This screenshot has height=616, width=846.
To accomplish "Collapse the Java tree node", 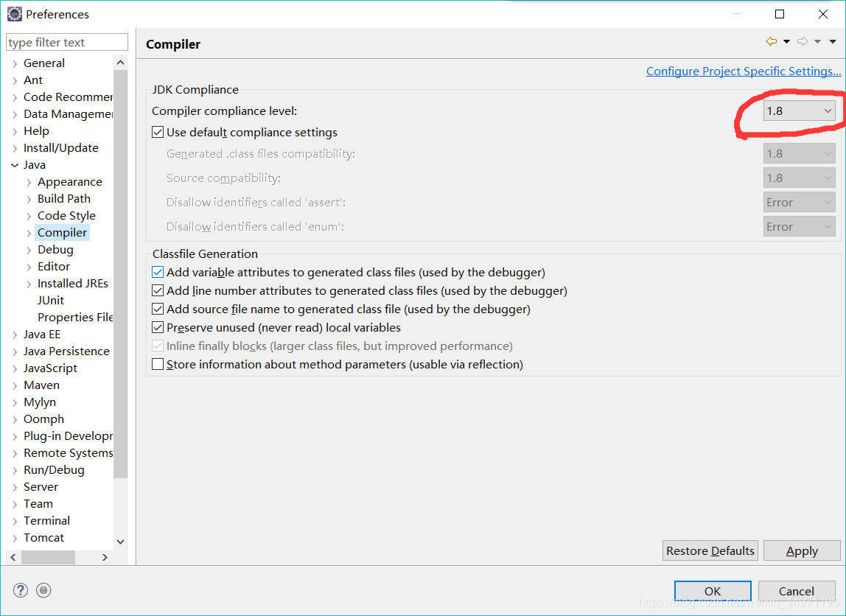I will 15,165.
